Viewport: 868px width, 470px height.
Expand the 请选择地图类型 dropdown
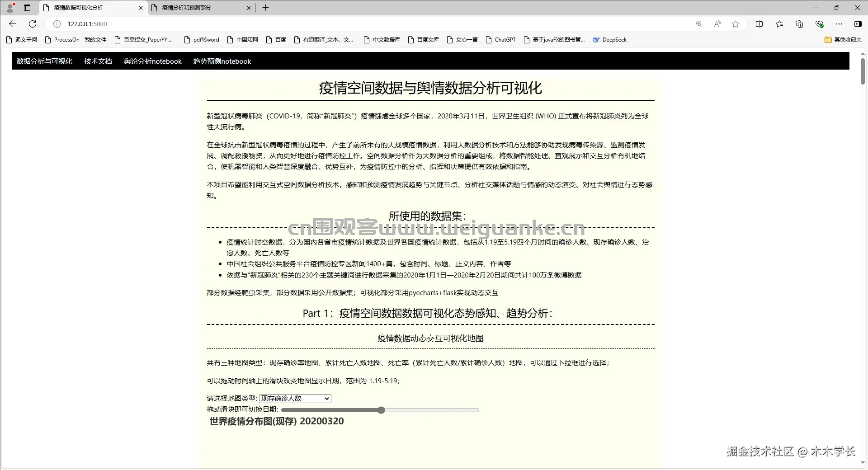[x=295, y=399]
